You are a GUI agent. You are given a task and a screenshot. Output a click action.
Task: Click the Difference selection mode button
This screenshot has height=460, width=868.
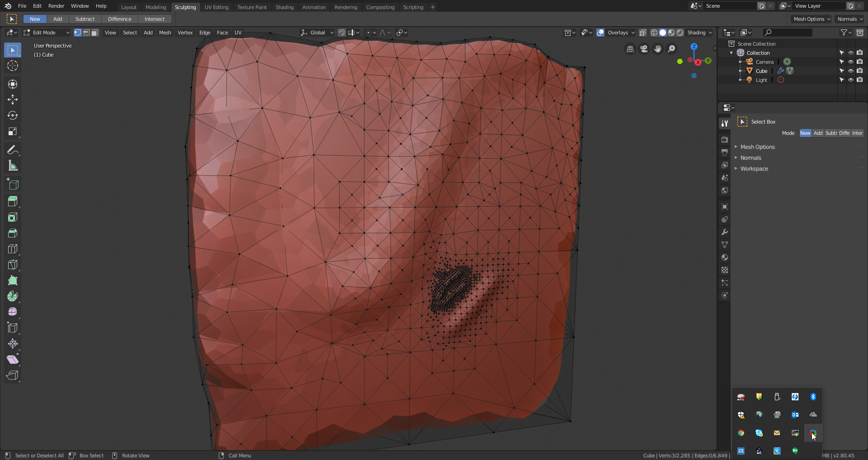tap(119, 19)
